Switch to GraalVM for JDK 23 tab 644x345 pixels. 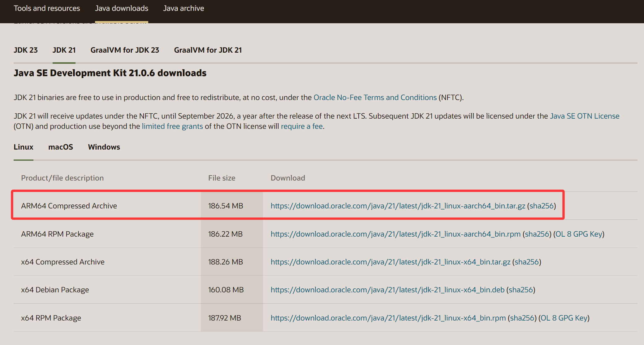click(125, 50)
